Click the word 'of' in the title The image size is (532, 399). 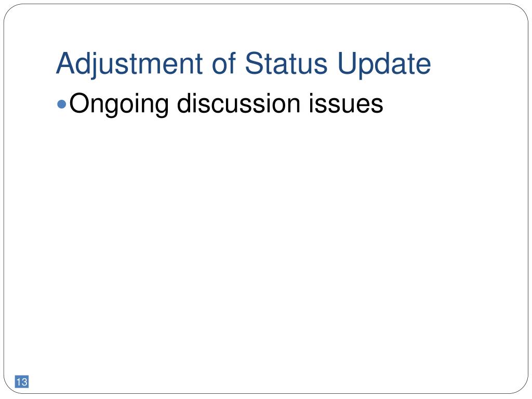click(x=223, y=63)
